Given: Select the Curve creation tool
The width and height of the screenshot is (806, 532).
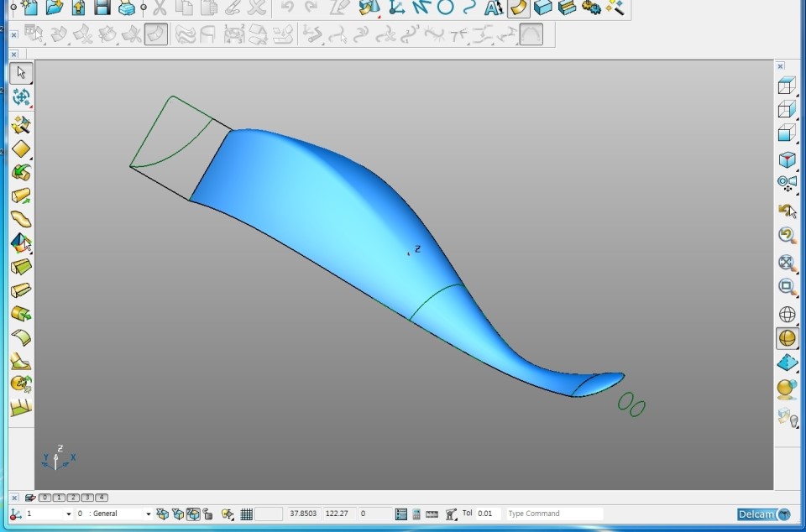Looking at the screenshot, I should point(468,8).
